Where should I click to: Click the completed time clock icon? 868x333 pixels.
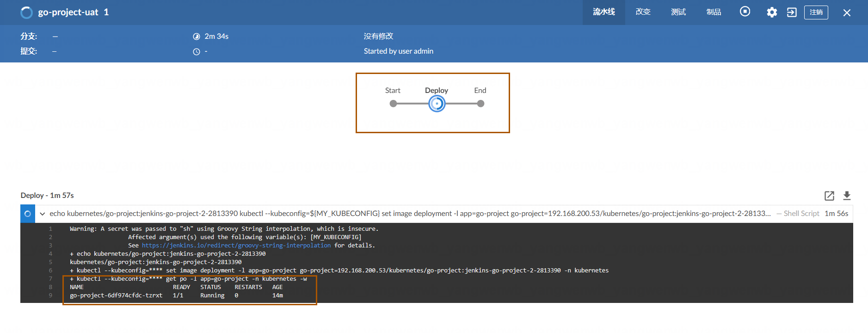197,52
